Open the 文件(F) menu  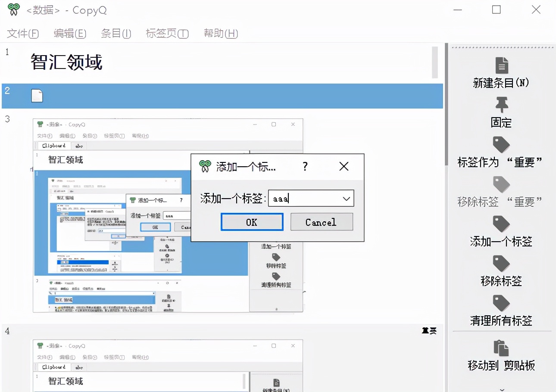(x=23, y=34)
